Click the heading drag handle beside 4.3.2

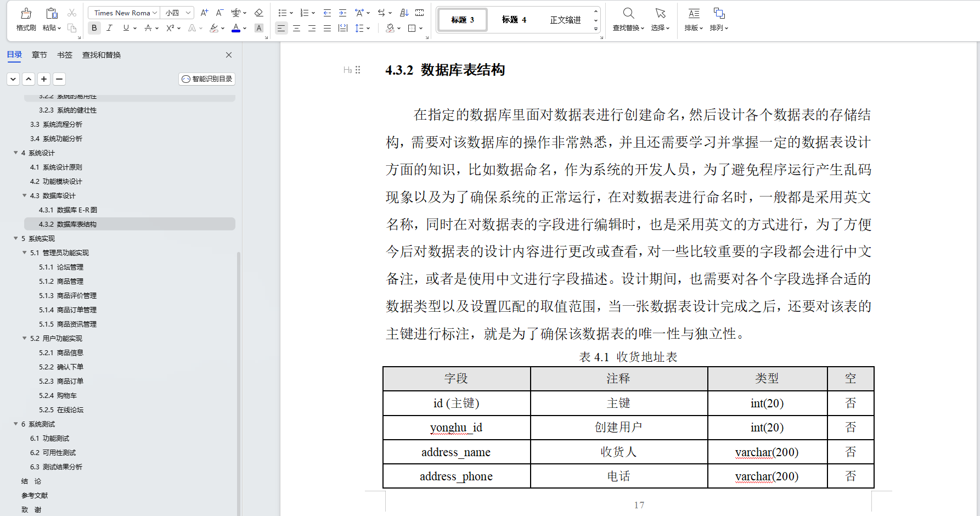358,70
